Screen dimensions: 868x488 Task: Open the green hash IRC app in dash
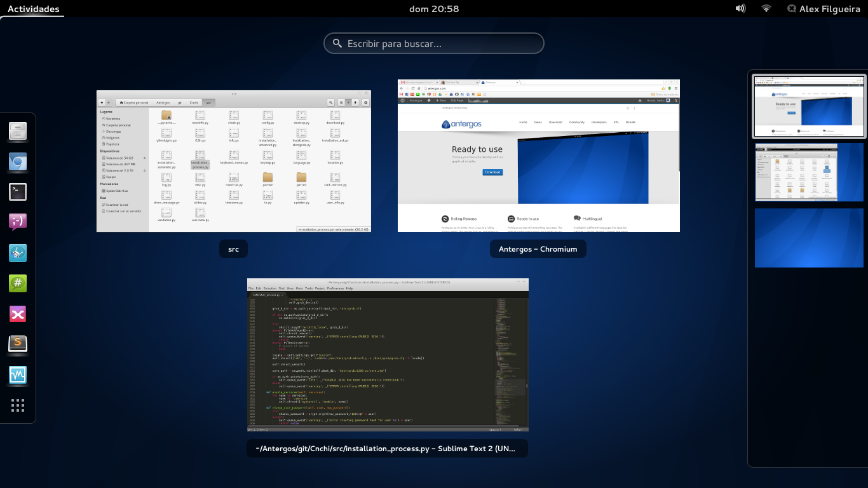(18, 283)
